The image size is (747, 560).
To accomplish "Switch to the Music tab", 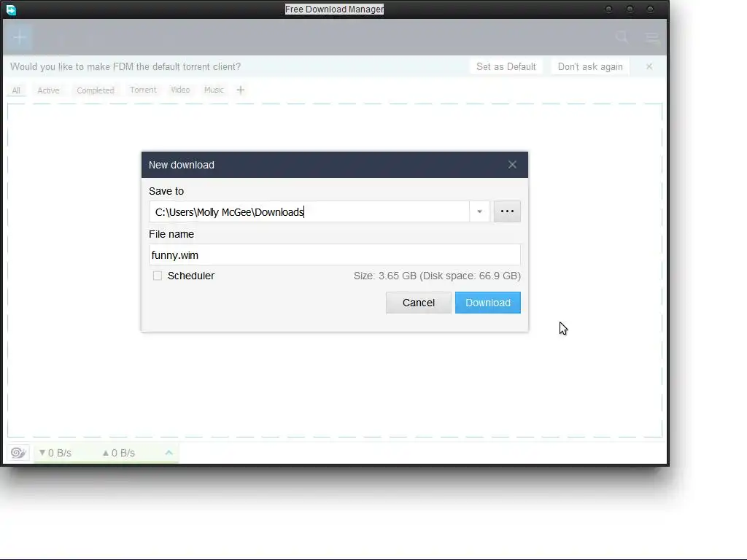I will pyautogui.click(x=214, y=90).
